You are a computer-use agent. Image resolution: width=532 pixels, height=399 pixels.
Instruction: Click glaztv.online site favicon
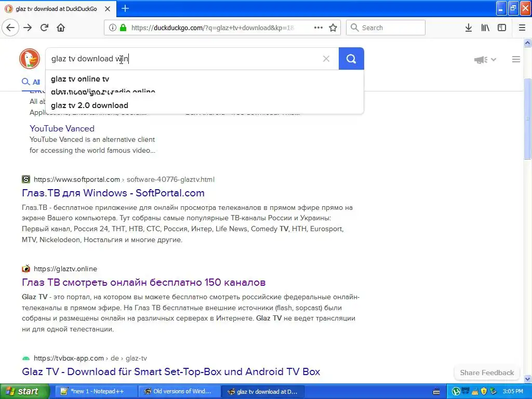(26, 269)
